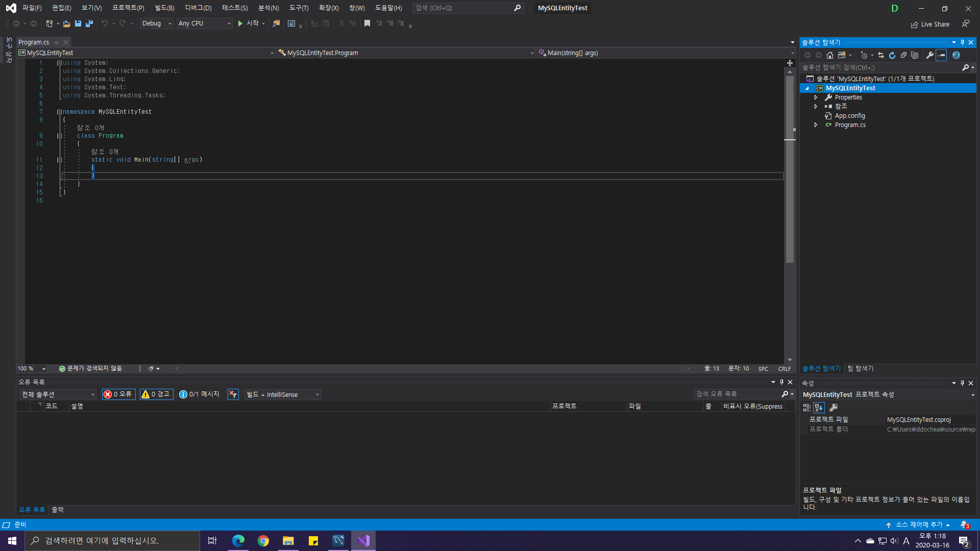
Task: Toggle the 0 경고 warnings filter
Action: click(156, 394)
